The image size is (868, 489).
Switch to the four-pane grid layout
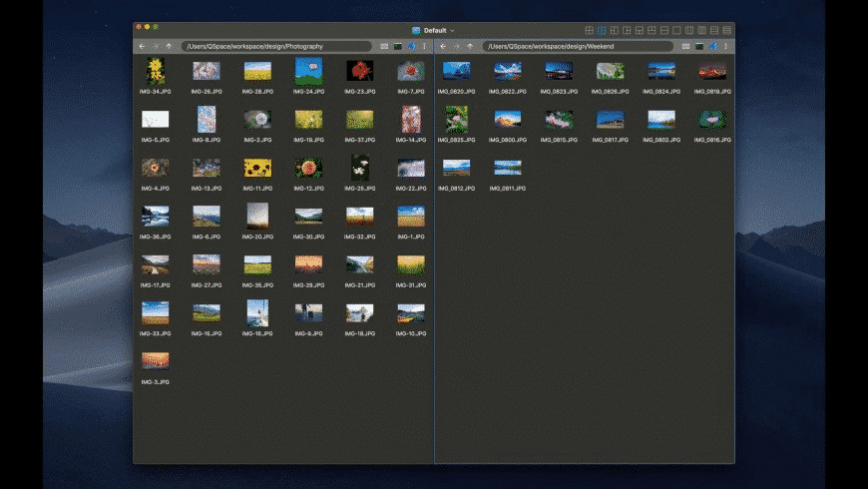589,30
